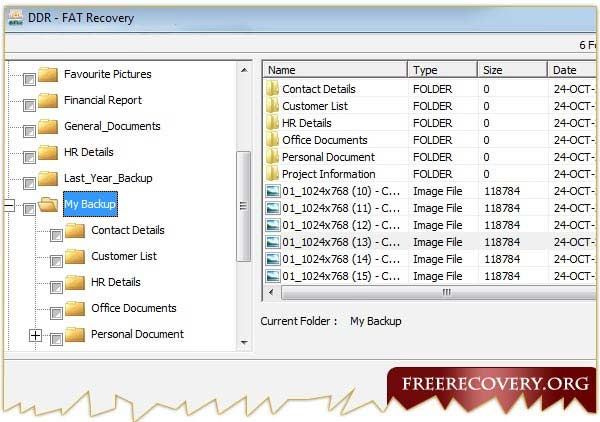Viewport: 600px width, 422px height.
Task: Click the open My Backup folder icon in tree
Action: [48, 205]
